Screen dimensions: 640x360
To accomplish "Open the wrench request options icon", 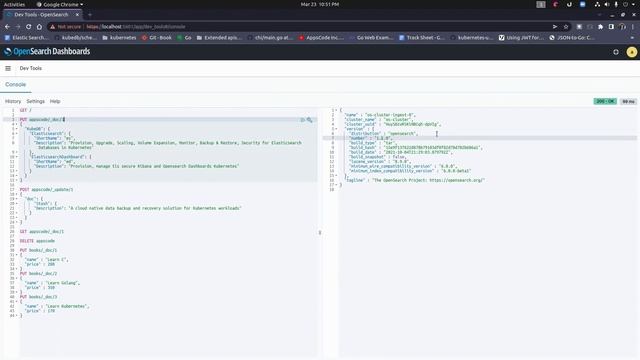I will [310, 120].
